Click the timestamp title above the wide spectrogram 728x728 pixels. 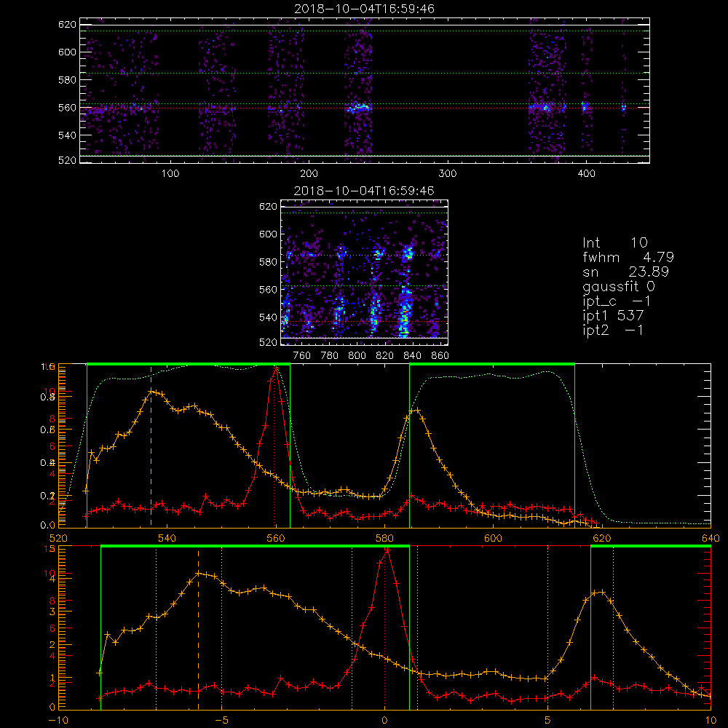click(365, 9)
